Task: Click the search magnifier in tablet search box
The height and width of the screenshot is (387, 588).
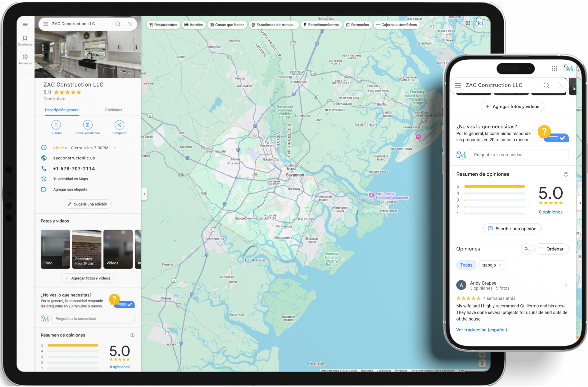Action: click(x=118, y=24)
